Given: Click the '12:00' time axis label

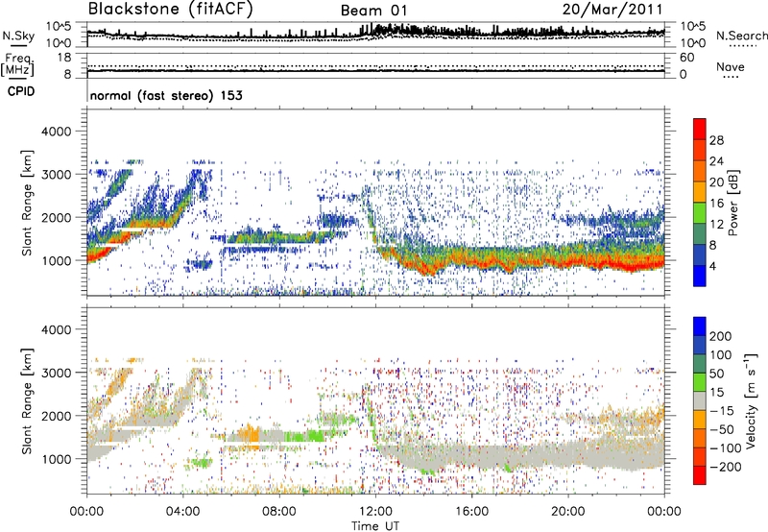Looking at the screenshot, I should click(x=375, y=512).
